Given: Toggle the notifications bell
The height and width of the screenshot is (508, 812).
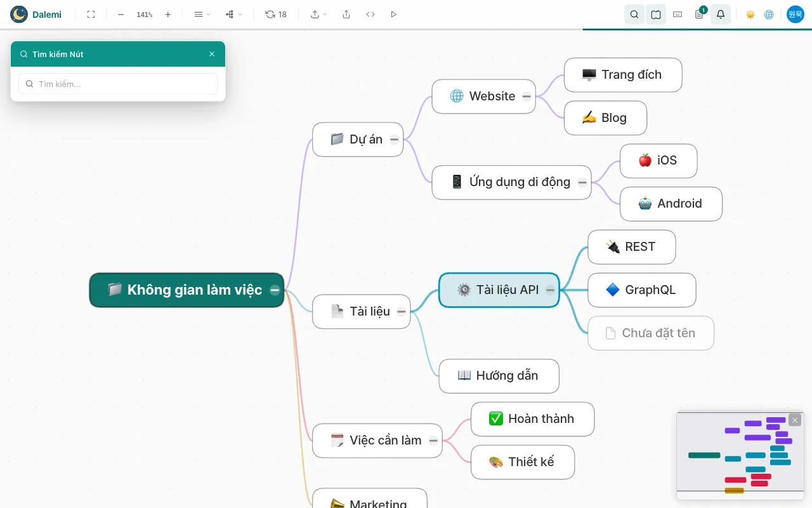Looking at the screenshot, I should (x=721, y=14).
